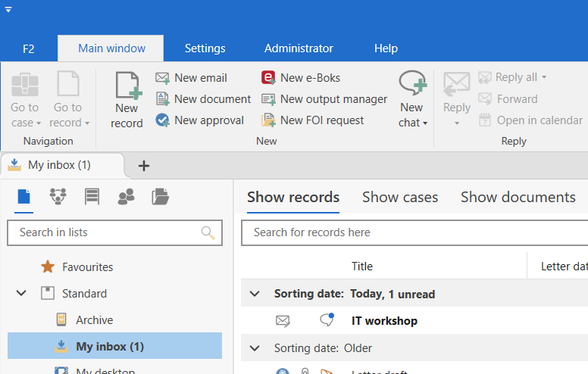
Task: Open the F2 tab
Action: coord(29,48)
